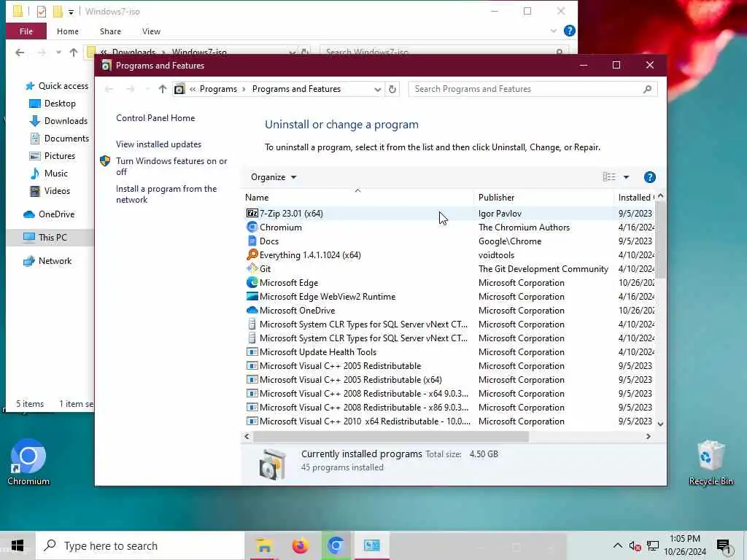Click the Microsoft Edge icon in list
This screenshot has height=560, width=747.
pos(252,282)
